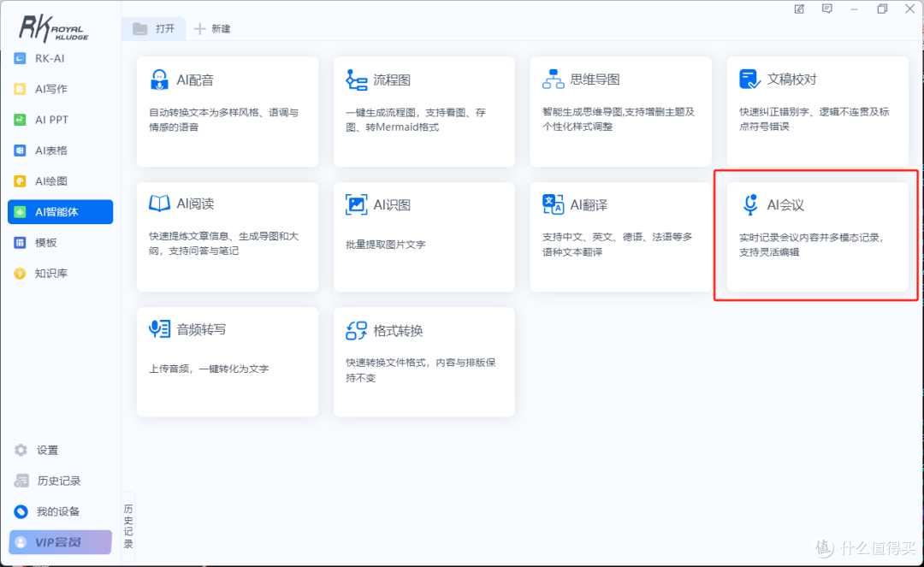
Task: Click the 流程图 card description mentioning Mermaid
Action: (416, 120)
